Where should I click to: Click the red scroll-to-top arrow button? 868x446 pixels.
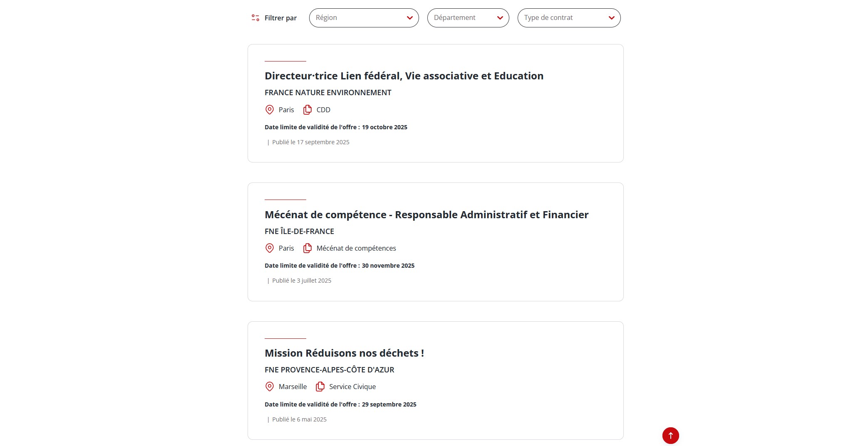(x=670, y=436)
